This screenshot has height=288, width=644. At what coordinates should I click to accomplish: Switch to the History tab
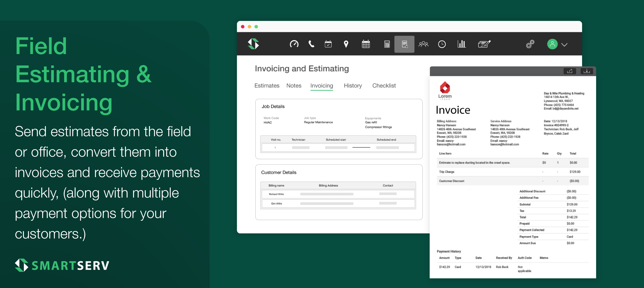353,85
